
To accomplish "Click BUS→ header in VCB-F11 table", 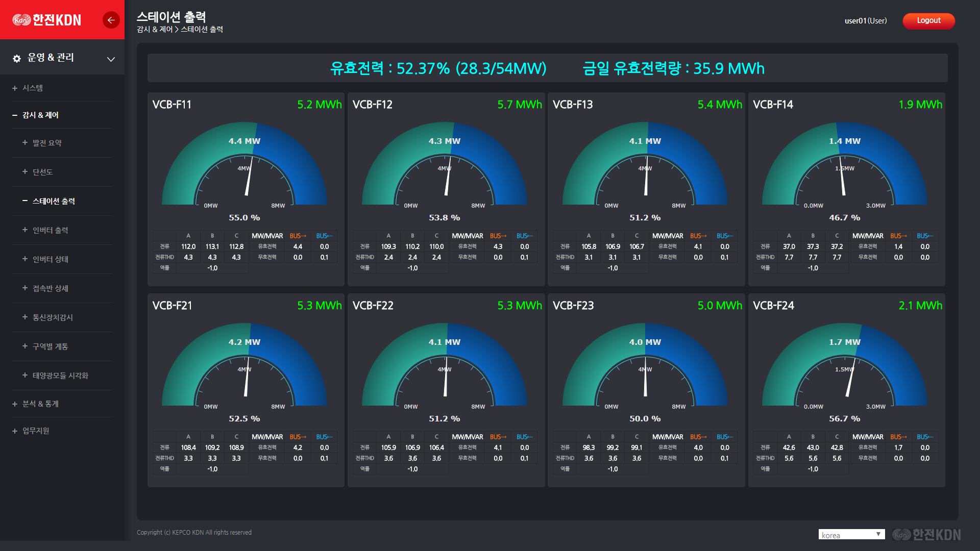I will (298, 236).
